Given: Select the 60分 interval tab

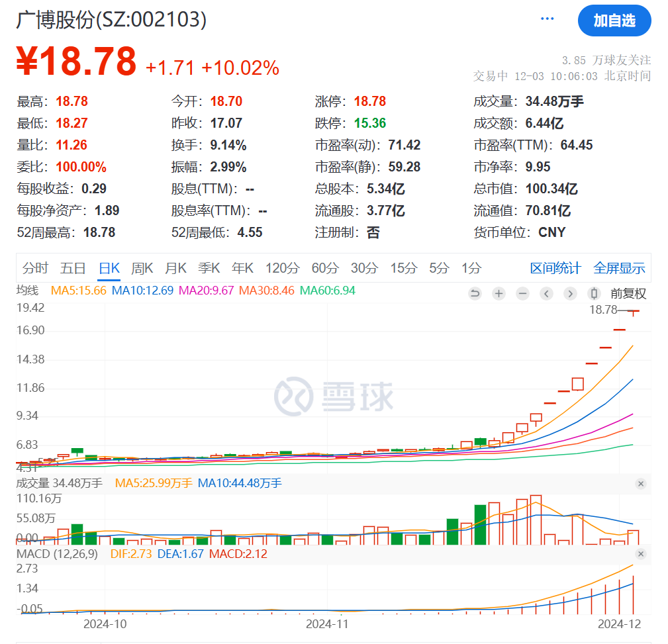Looking at the screenshot, I should pos(324,268).
